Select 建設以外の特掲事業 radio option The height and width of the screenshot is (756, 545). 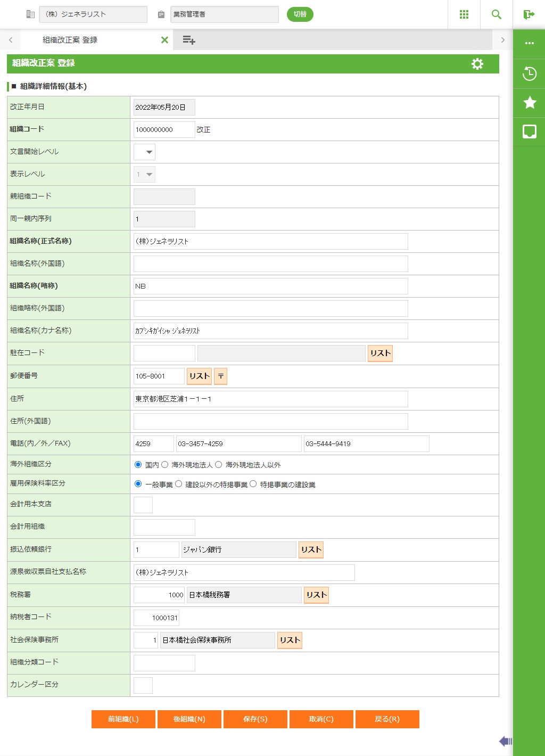pos(179,484)
